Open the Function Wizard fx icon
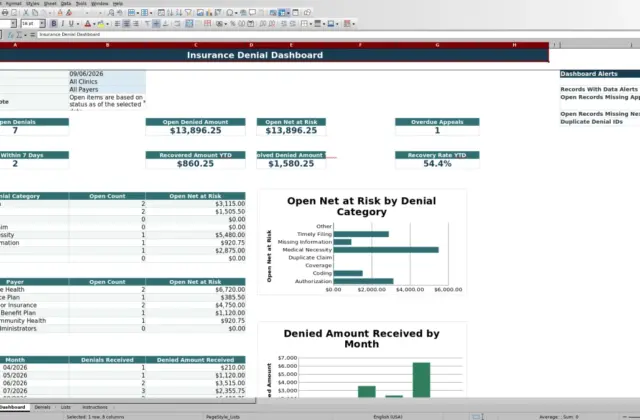The height and width of the screenshot is (420, 640). pos(11,35)
